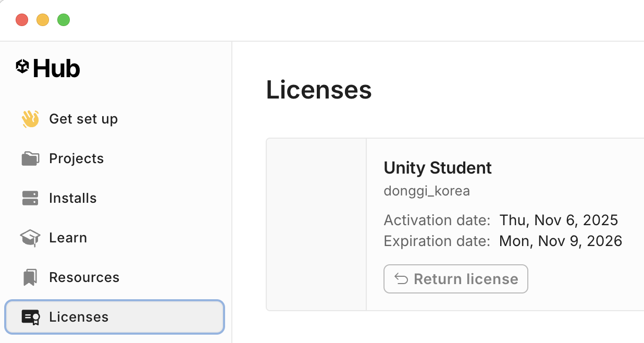The height and width of the screenshot is (343, 644).
Task: Click the Learn graduation cap icon
Action: tap(30, 238)
